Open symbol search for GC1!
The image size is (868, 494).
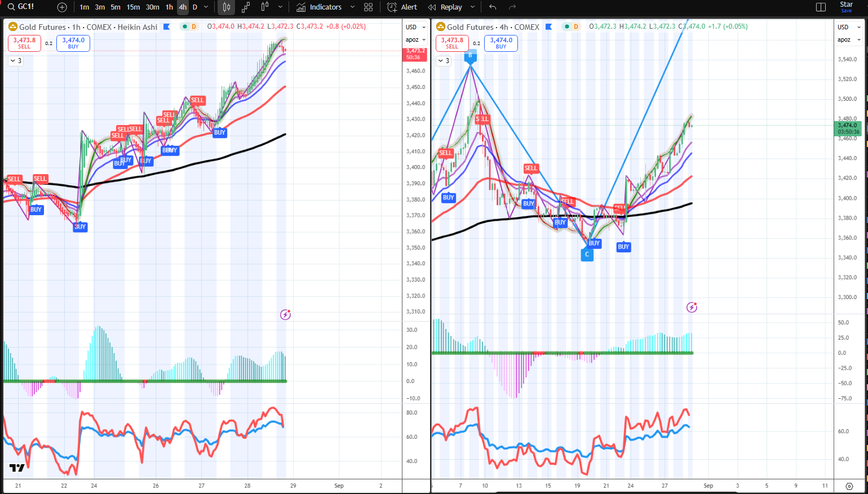pos(21,7)
